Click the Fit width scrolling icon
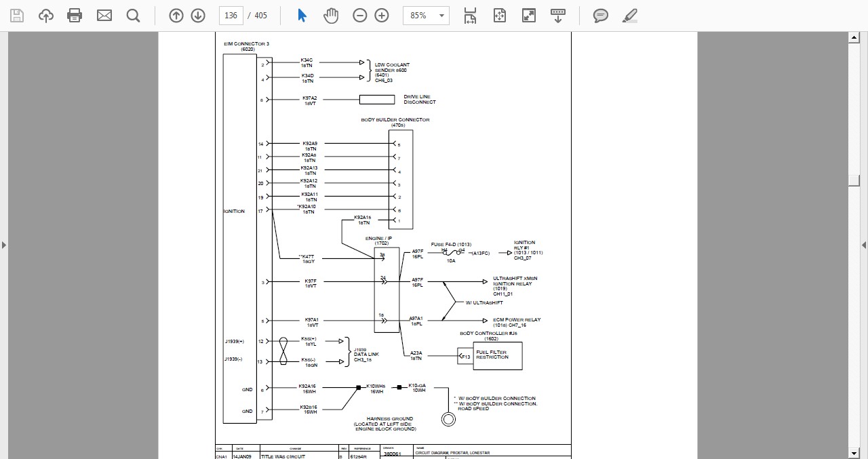Screen dimensions: 868x459 click(470, 16)
